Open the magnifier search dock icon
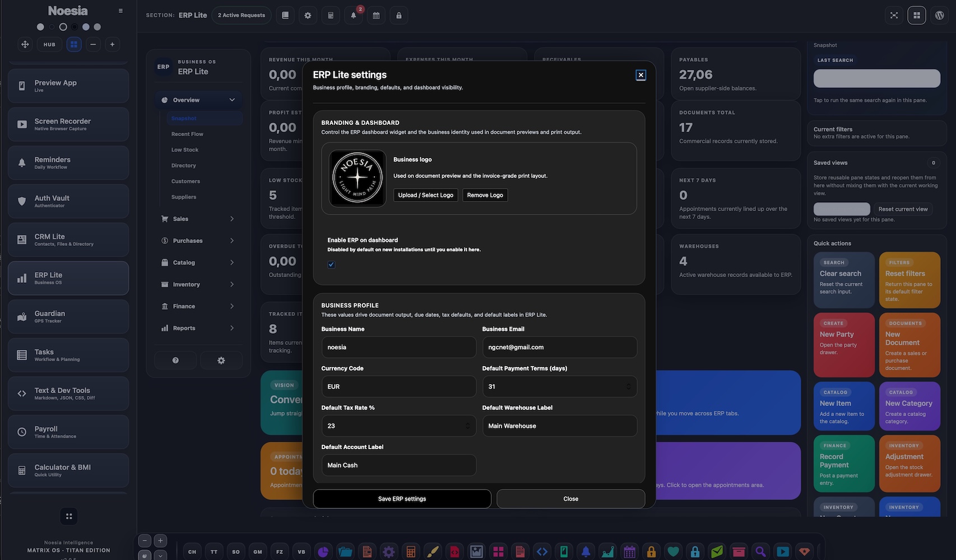The height and width of the screenshot is (560, 956). point(760,552)
